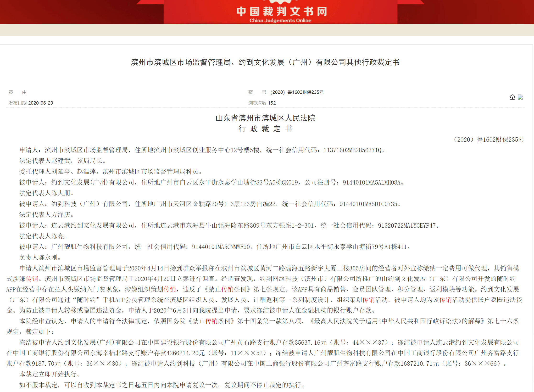Click the beige navigation bar below the banner
The width and height of the screenshot is (534, 392).
267,30
